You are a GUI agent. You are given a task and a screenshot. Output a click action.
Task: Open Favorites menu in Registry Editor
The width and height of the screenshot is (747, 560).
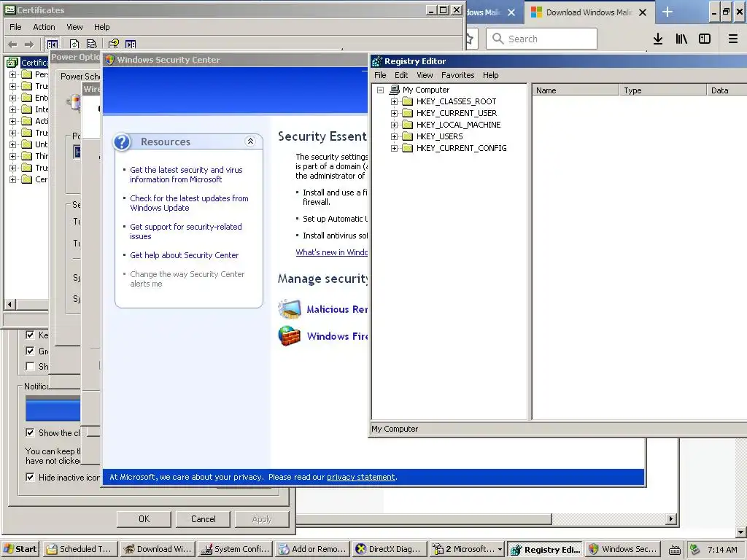(x=457, y=75)
